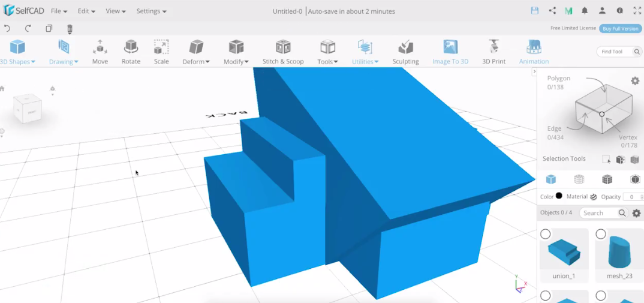This screenshot has height=303, width=644.
Task: Open the Settings menu
Action: (151, 11)
